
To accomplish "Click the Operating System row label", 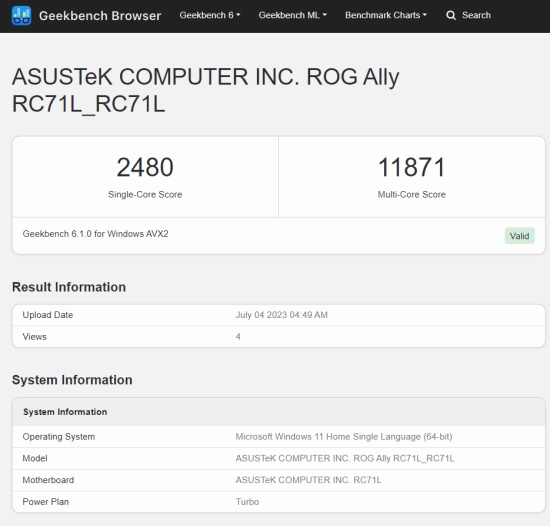I will [59, 437].
